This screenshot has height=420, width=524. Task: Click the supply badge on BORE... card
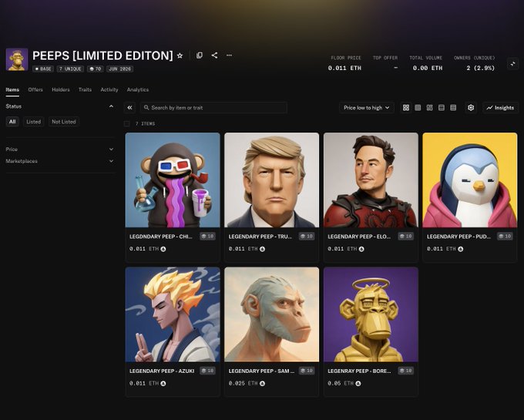(x=405, y=371)
